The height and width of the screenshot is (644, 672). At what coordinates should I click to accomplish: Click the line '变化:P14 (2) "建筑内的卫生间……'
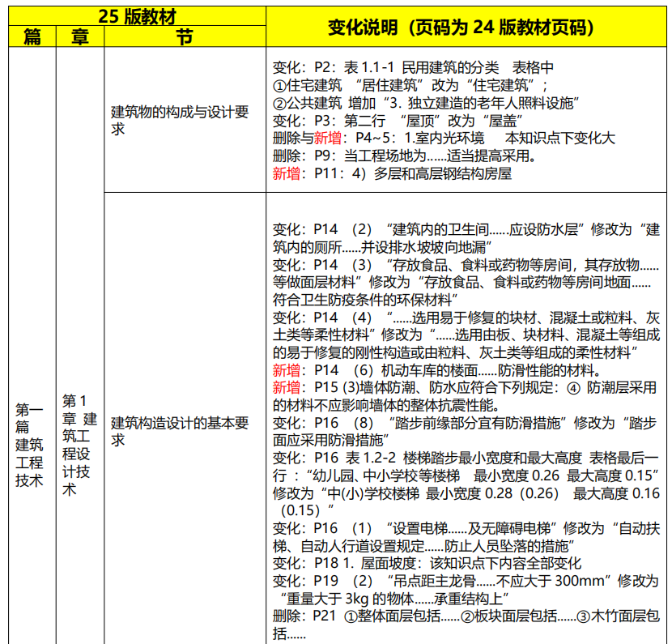(466, 229)
